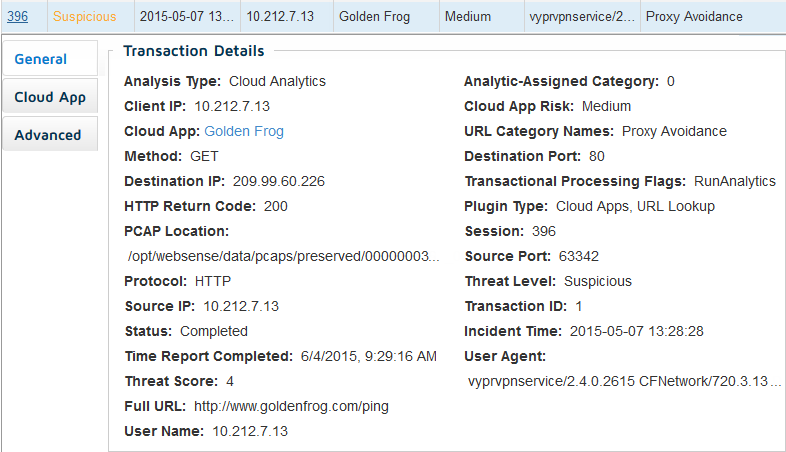This screenshot has width=786, height=452.
Task: Click the Golden Frog cell in the row
Action: (x=386, y=17)
